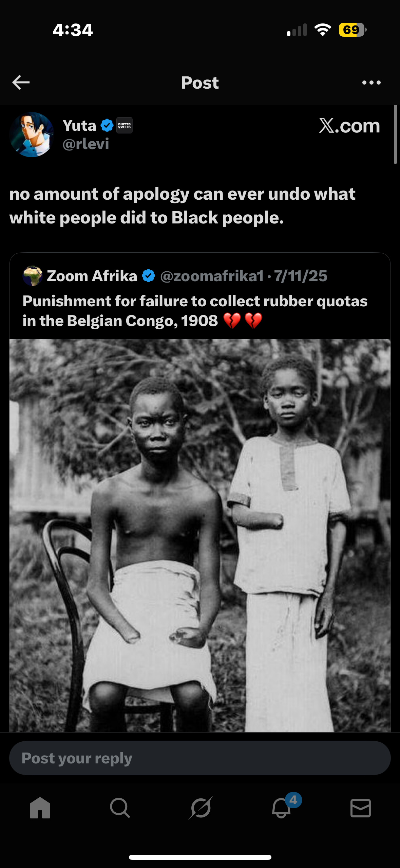Open the quoted Belgian Congo post text
The width and height of the screenshot is (400, 868).
195,311
